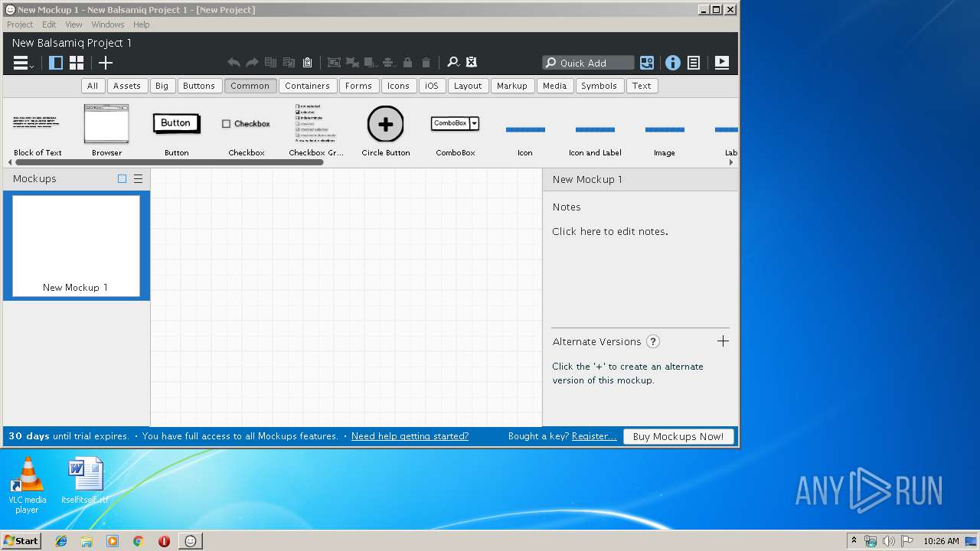Click here to edit notes text
Image resolution: width=980 pixels, height=551 pixels.
[x=610, y=231]
